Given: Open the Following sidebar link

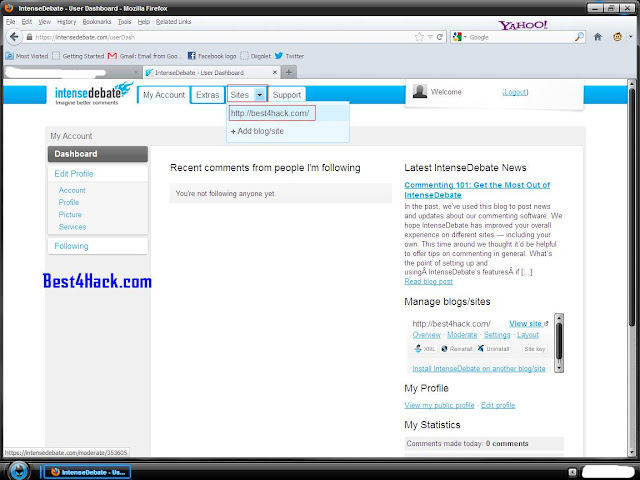Looking at the screenshot, I should (71, 246).
